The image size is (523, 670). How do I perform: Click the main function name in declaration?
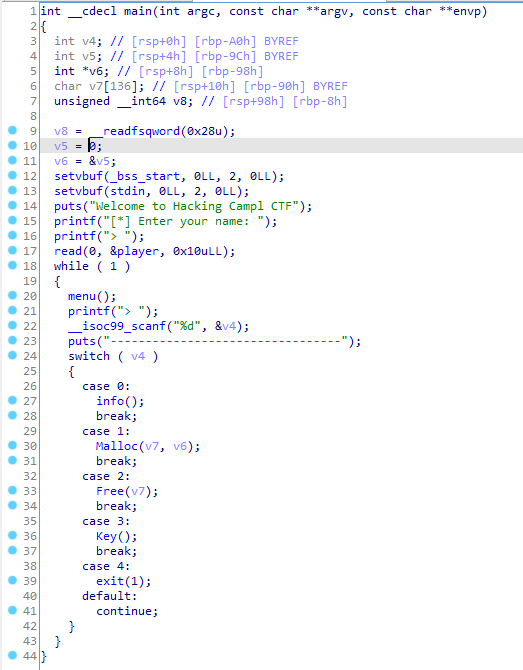point(138,11)
